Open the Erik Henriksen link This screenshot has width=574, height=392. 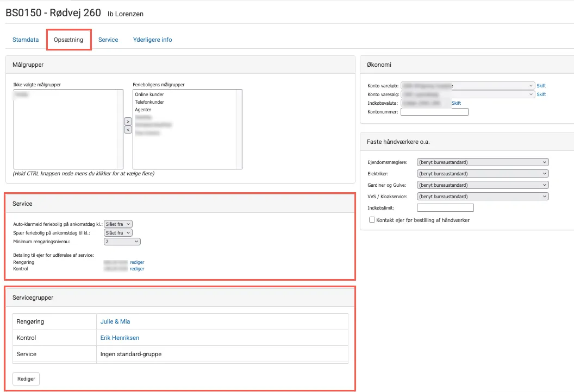coord(120,338)
